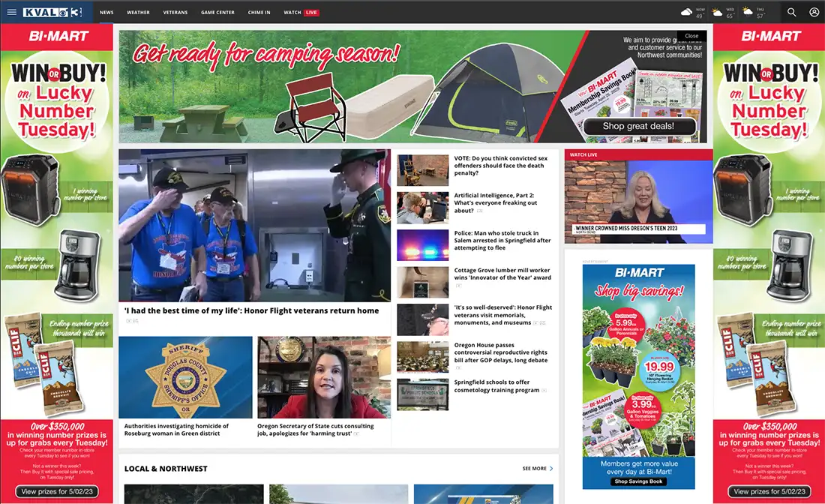This screenshot has height=504, width=825.
Task: Open the Weather menu item
Action: pos(139,12)
